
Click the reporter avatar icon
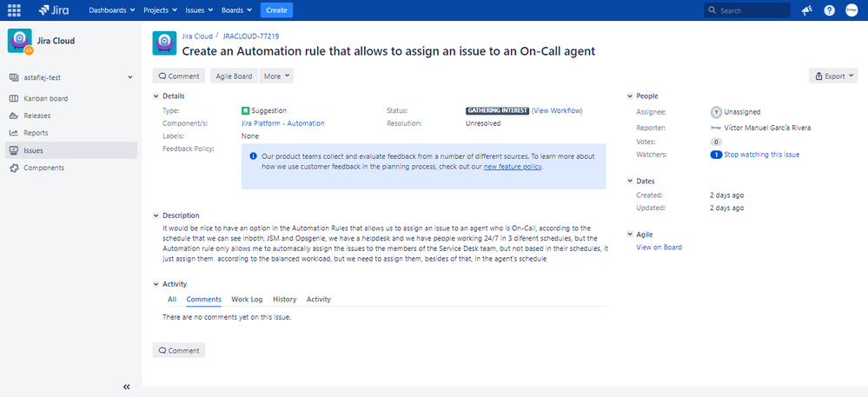716,128
